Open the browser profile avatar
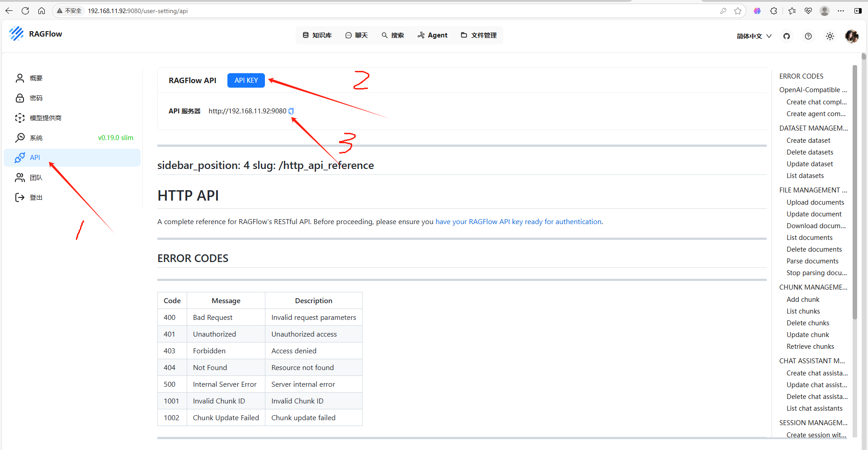 (x=825, y=11)
